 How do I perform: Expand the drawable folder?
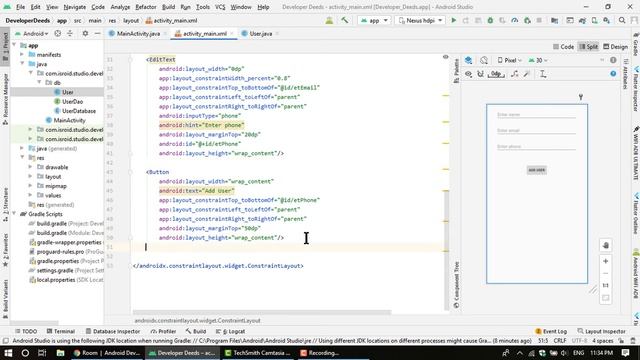click(x=30, y=167)
